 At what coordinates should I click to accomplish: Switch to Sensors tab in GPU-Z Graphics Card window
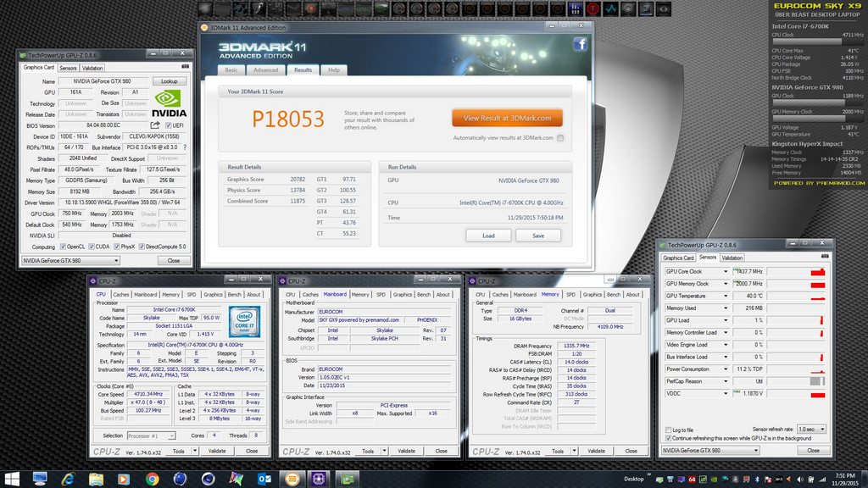68,68
